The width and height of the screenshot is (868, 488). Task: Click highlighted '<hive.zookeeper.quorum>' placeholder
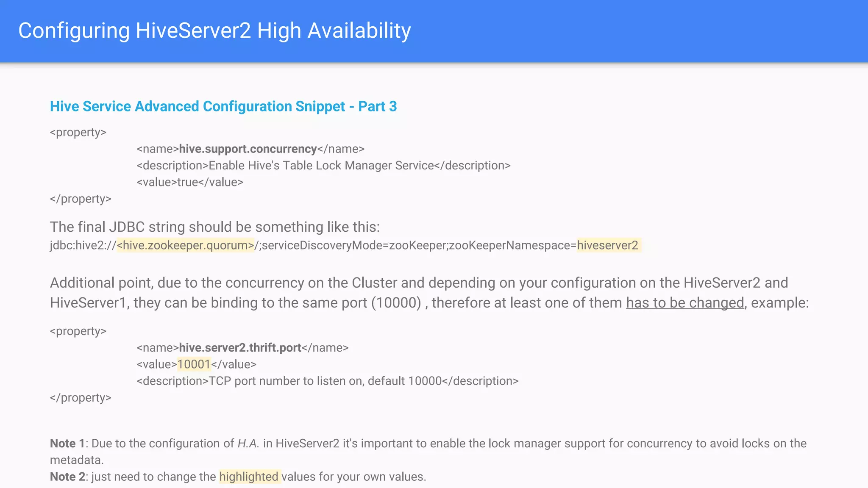[x=185, y=245]
